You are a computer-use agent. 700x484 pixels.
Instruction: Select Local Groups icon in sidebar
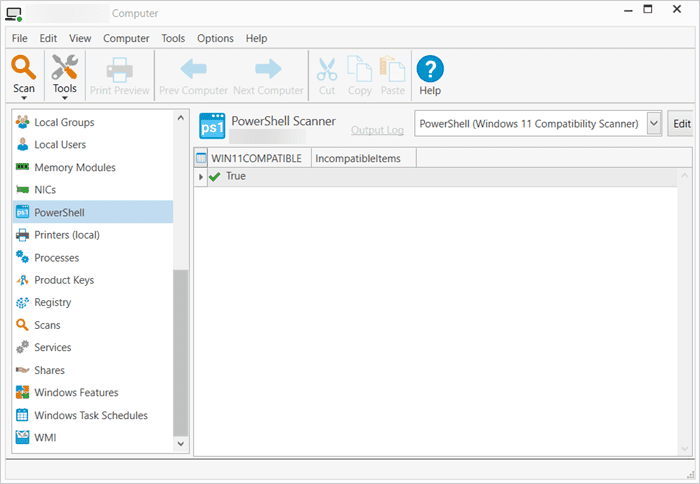[22, 122]
